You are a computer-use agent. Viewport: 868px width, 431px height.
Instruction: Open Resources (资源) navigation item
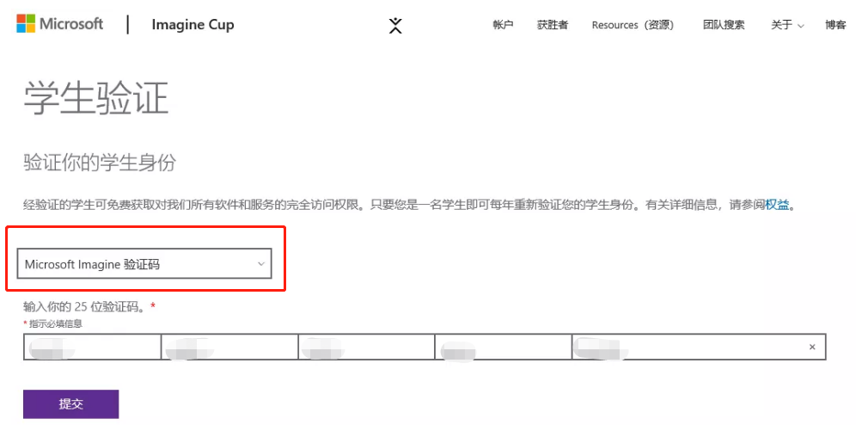tap(633, 25)
